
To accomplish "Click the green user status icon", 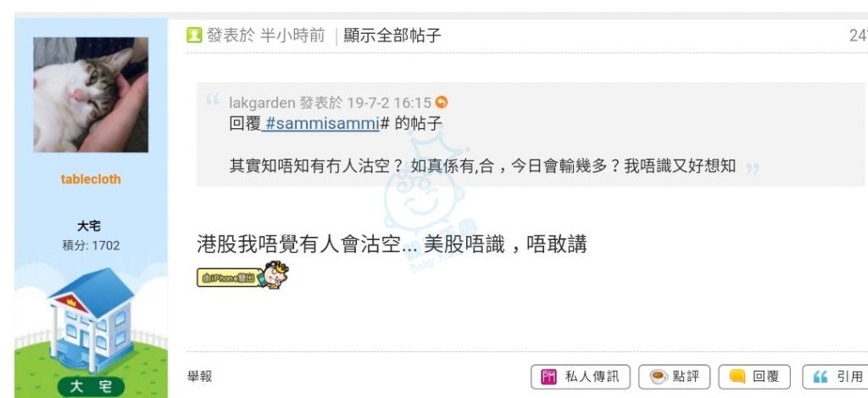I will coord(194,36).
